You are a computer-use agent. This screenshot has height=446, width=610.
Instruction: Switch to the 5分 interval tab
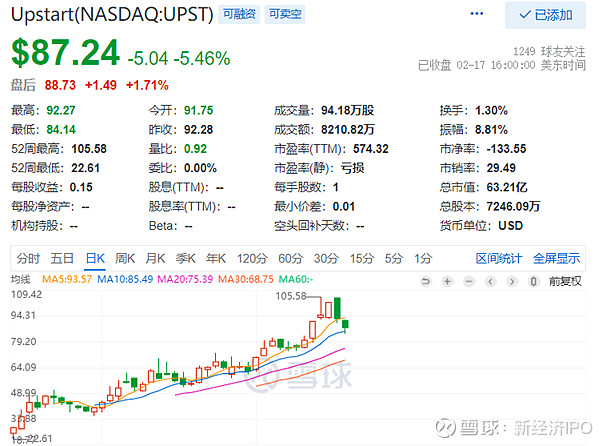coord(393,258)
